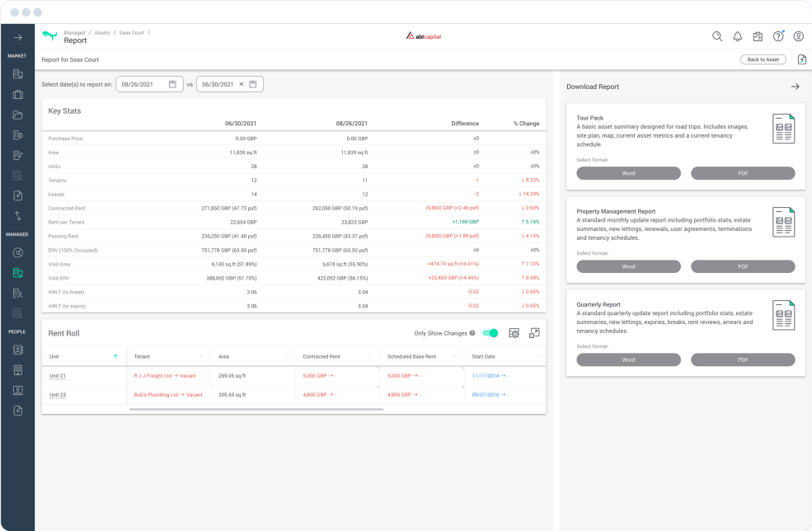Click the info icon beside Only Show Changes
Screen dimensions: 812x531
[x=472, y=333]
